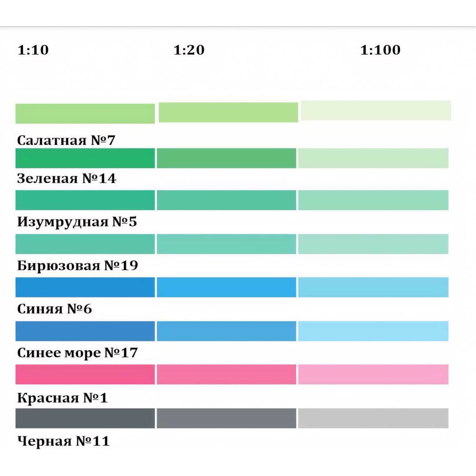Click the Красная №1 swatch at 1:20
Viewport: 476px width, 476px height.
226,374
